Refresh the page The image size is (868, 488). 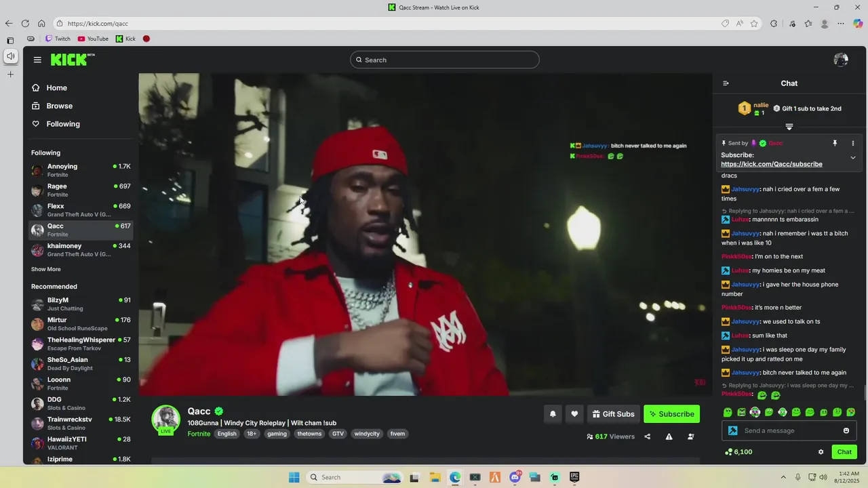pos(25,24)
